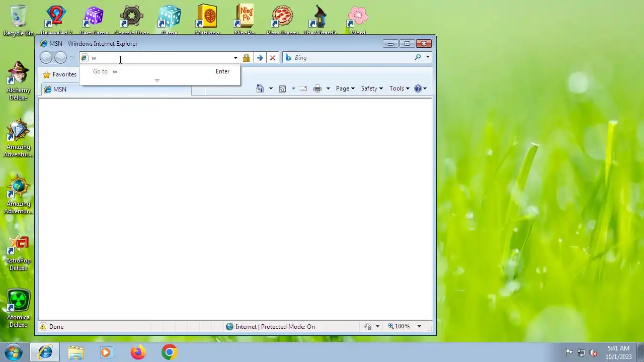Click the Print toolbar icon
The height and width of the screenshot is (362, 644).
[x=317, y=88]
